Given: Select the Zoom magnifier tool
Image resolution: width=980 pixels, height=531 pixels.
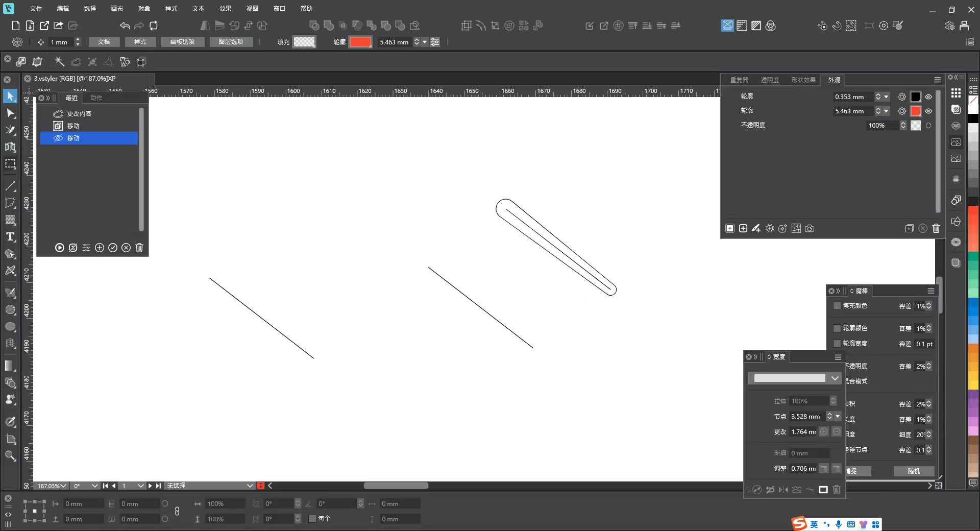Looking at the screenshot, I should [x=10, y=455].
